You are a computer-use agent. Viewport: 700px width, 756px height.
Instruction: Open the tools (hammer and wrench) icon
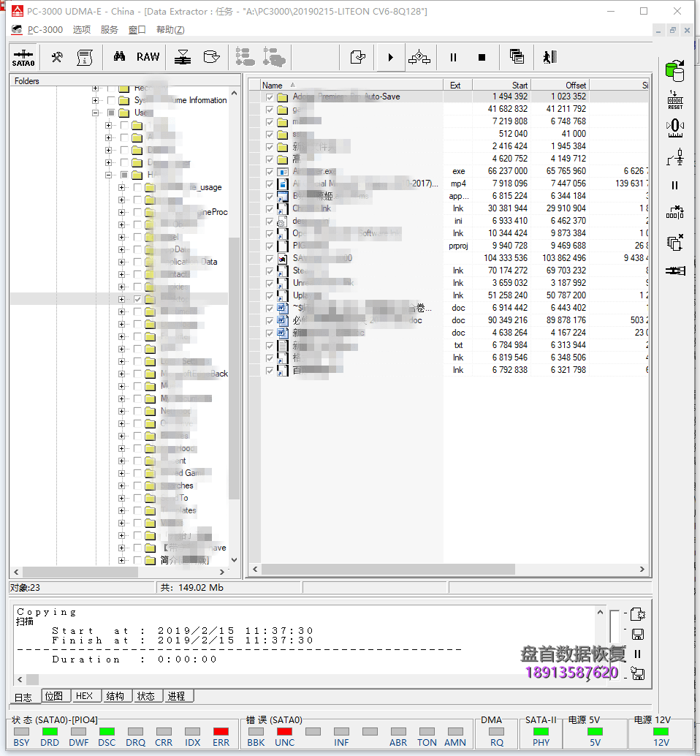click(x=57, y=57)
